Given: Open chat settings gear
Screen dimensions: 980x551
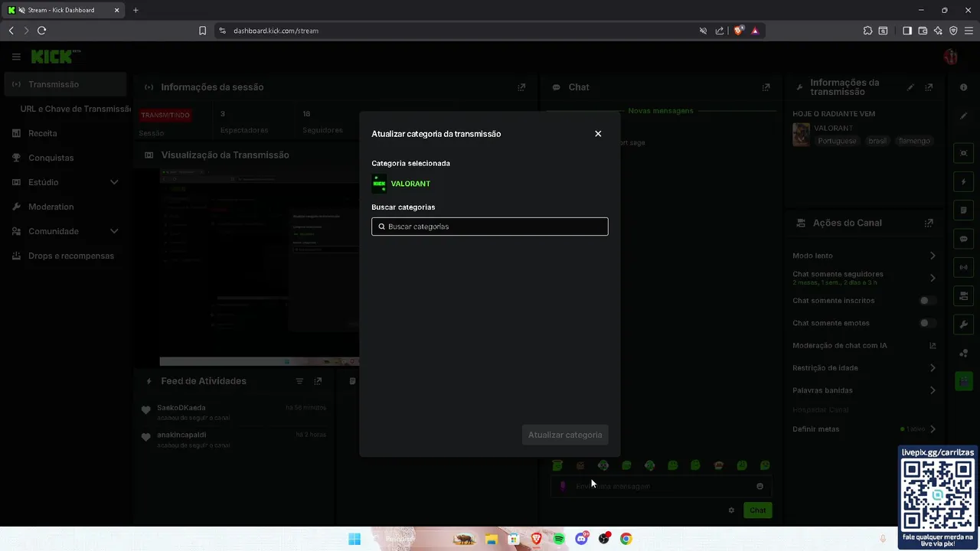Looking at the screenshot, I should point(731,510).
